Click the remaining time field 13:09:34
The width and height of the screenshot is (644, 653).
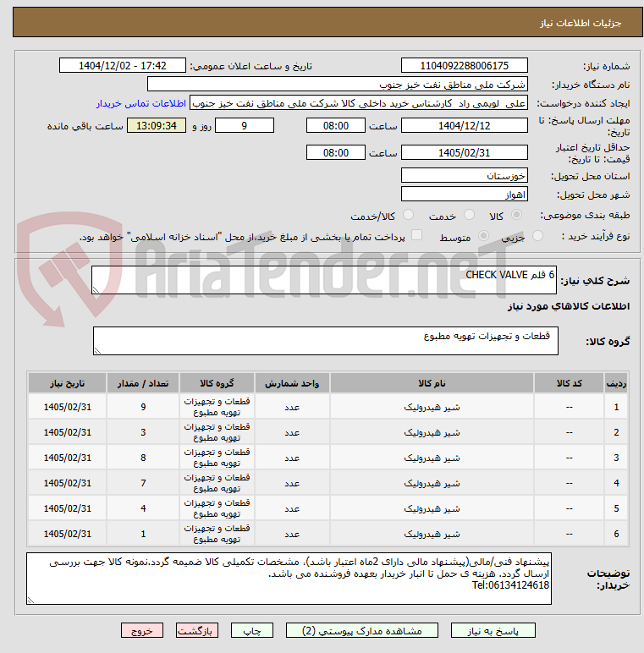157,125
